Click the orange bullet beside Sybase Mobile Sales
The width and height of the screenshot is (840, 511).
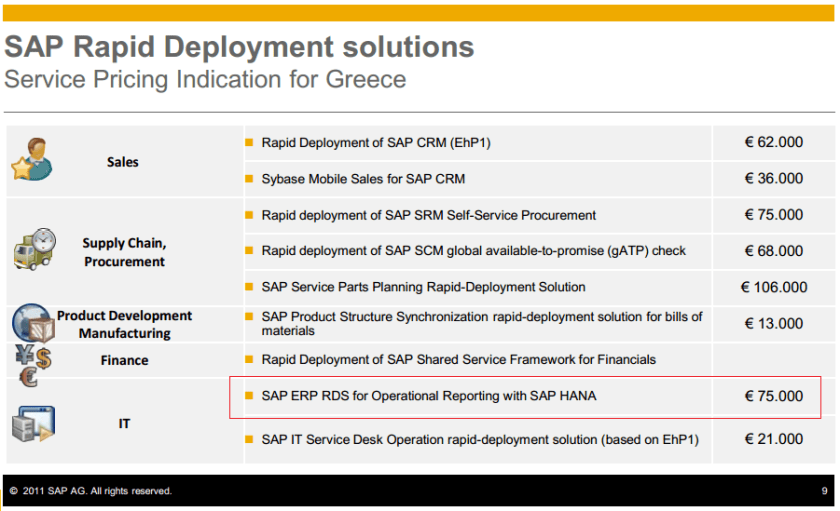(250, 179)
